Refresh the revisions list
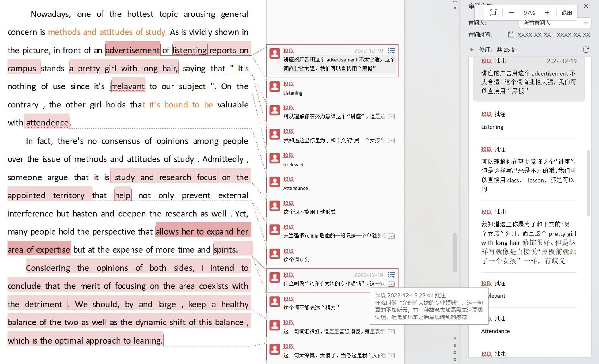599x364 pixels. tap(586, 50)
